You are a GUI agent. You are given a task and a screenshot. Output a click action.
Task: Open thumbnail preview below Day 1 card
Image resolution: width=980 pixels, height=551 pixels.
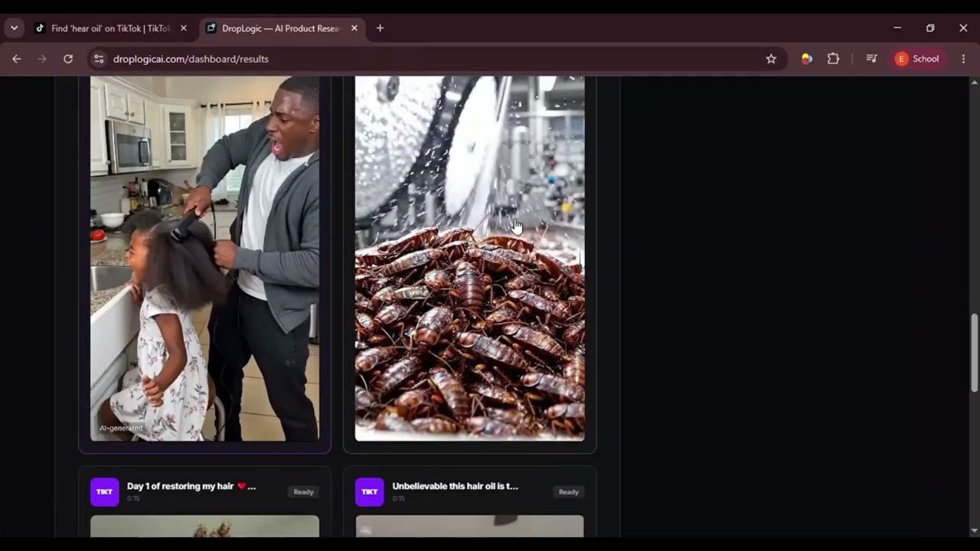[204, 526]
